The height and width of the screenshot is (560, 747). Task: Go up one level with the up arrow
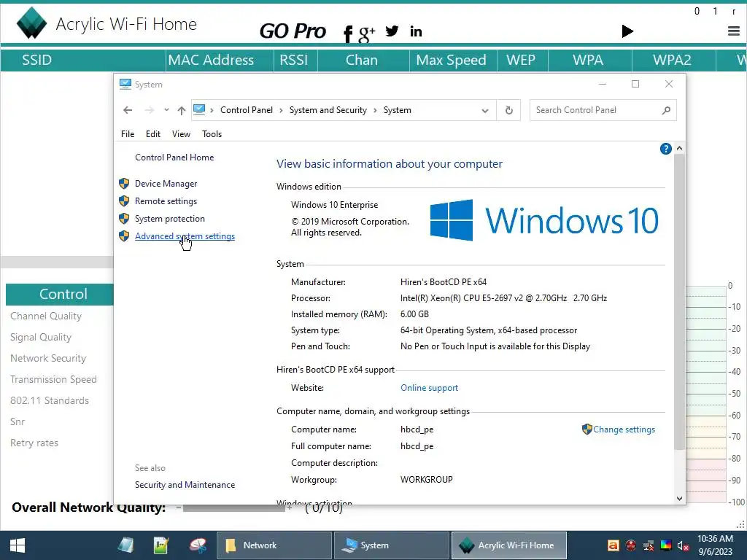(x=182, y=110)
